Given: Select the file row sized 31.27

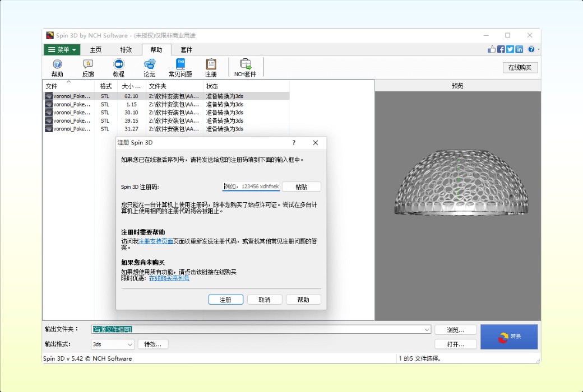Looking at the screenshot, I should coord(166,129).
